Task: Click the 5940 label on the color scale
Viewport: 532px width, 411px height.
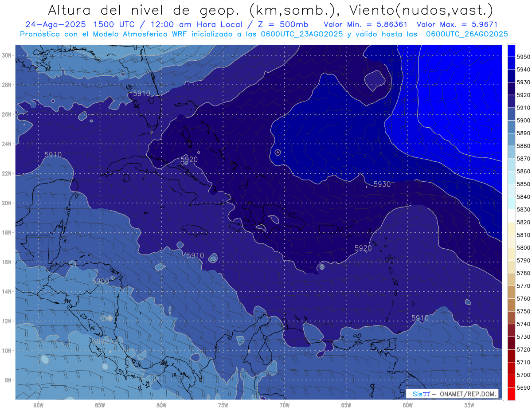Action: coord(524,70)
